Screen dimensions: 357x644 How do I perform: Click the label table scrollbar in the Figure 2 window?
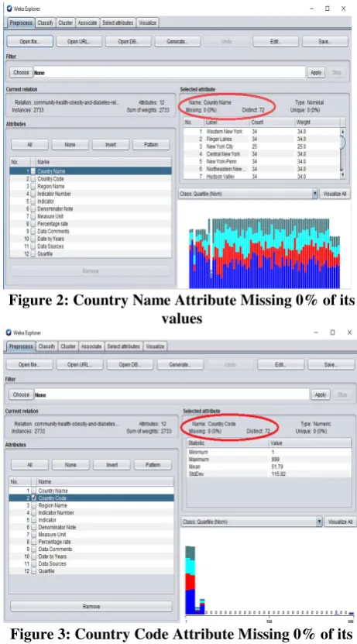[342, 153]
